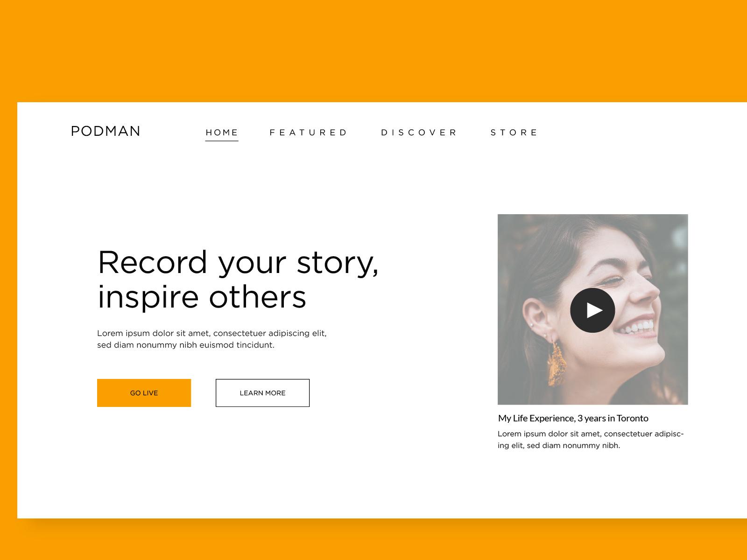Click the "inspire others" headline line
The image size is (747, 560).
(202, 297)
